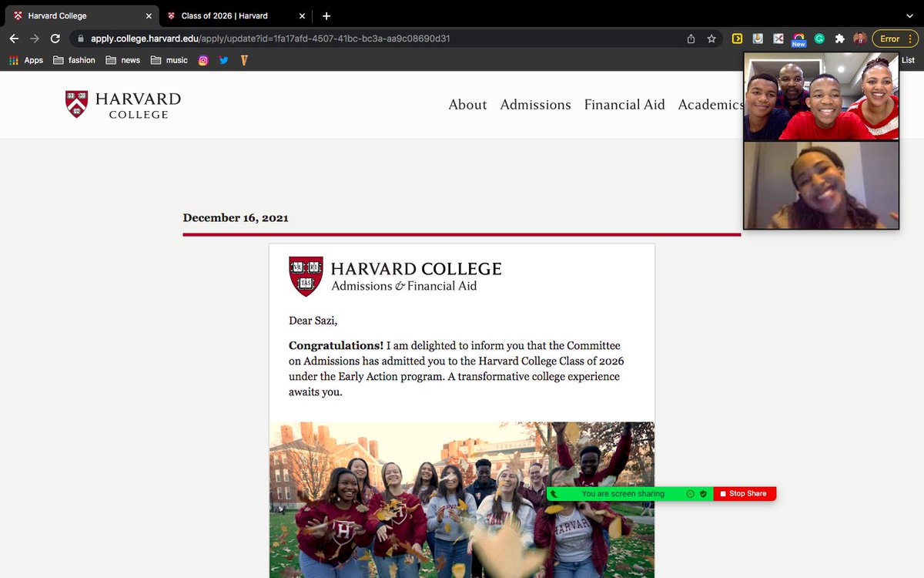Click the Harvard College shield logo in header
This screenshot has width=924, height=578.
pyautogui.click(x=76, y=104)
